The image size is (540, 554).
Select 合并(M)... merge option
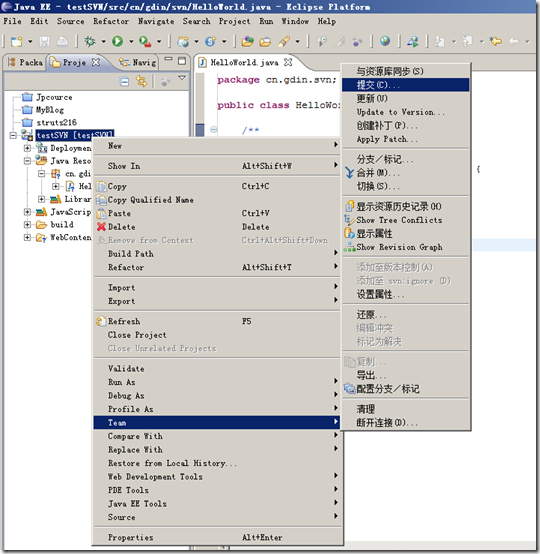tap(405, 173)
